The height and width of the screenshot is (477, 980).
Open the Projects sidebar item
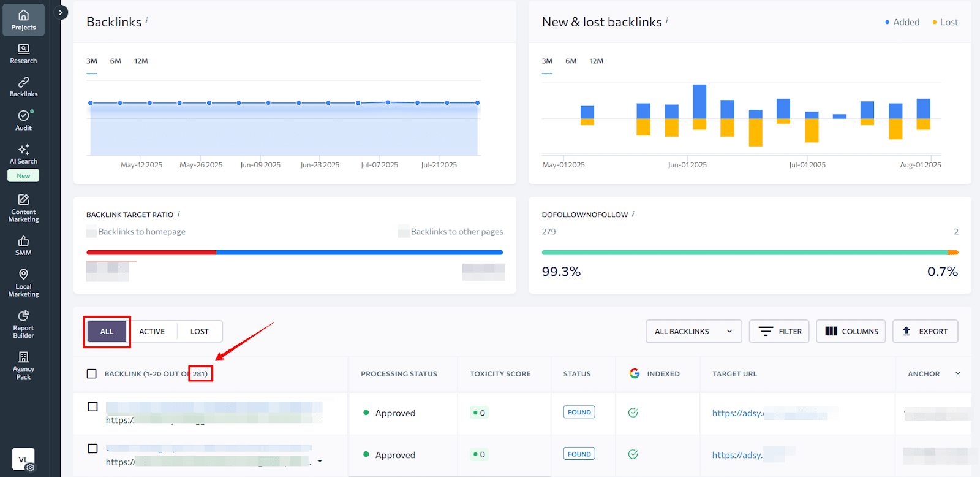coord(23,20)
